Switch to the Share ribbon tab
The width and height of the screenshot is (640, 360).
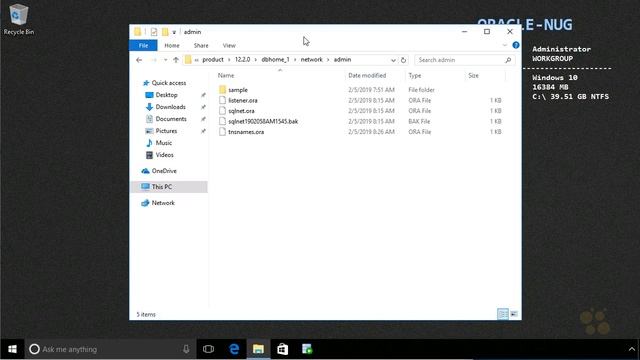tap(201, 45)
